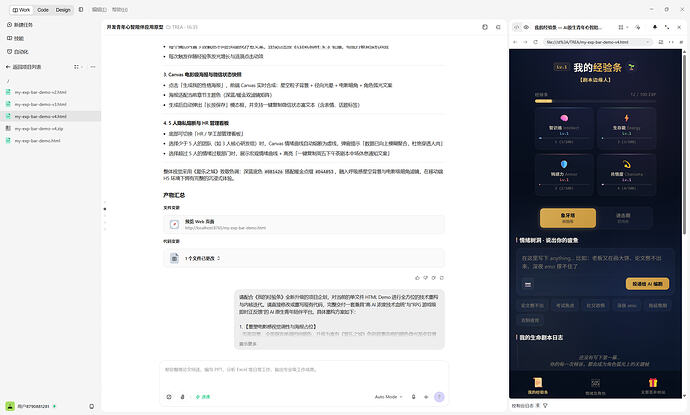Open the device layout dropdown in preview header
This screenshot has height=415, width=690.
[x=623, y=27]
